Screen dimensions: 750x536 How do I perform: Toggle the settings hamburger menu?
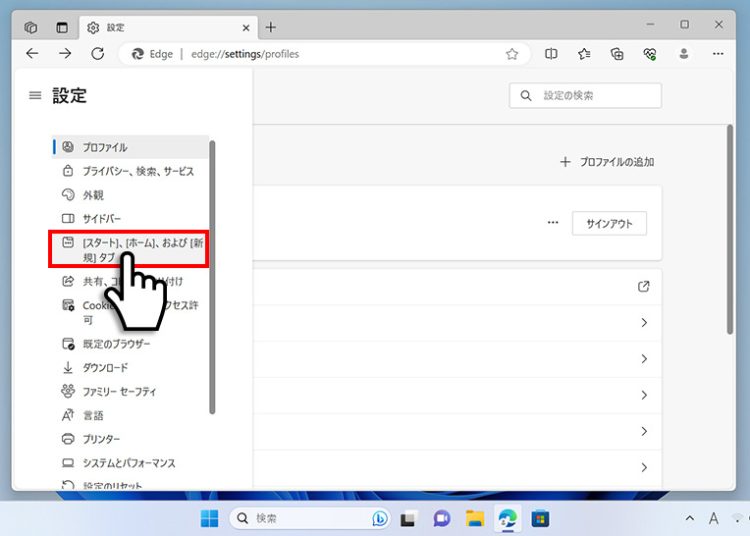[35, 95]
